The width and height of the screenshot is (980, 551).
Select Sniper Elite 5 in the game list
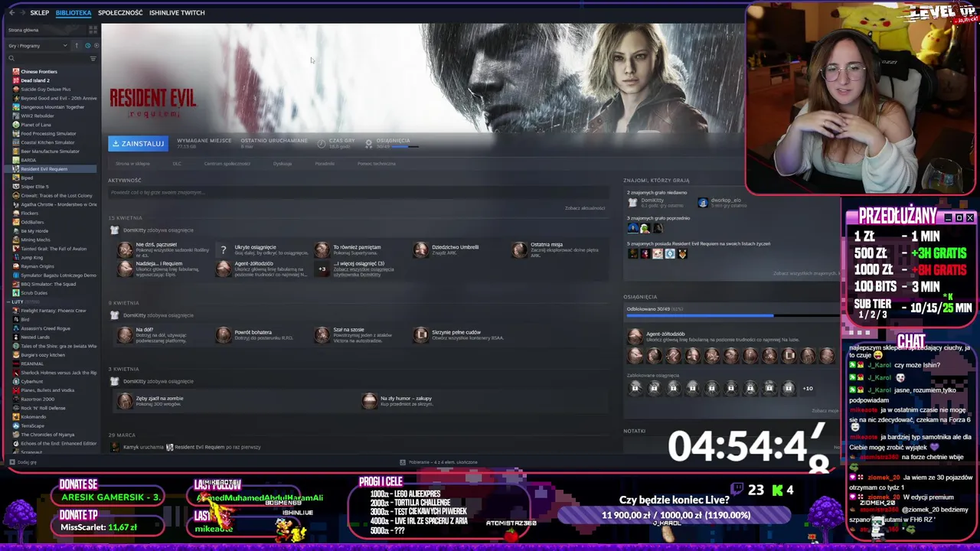(34, 187)
